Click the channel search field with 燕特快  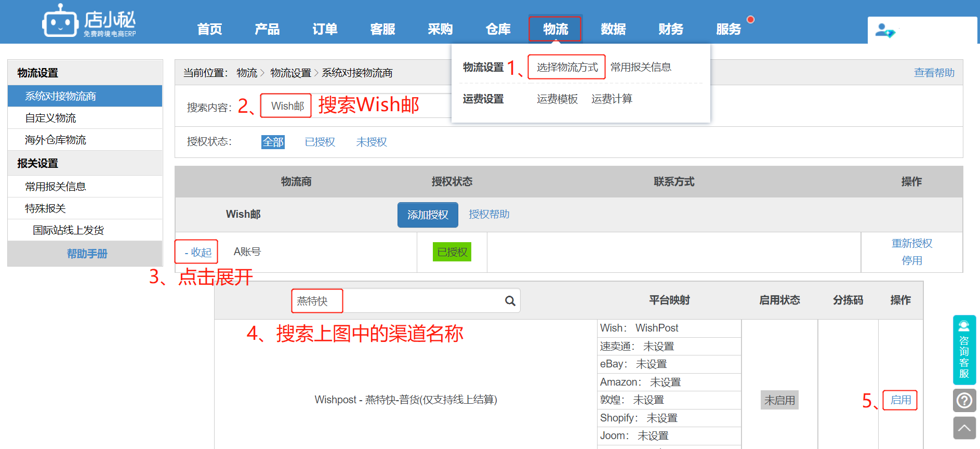(405, 301)
